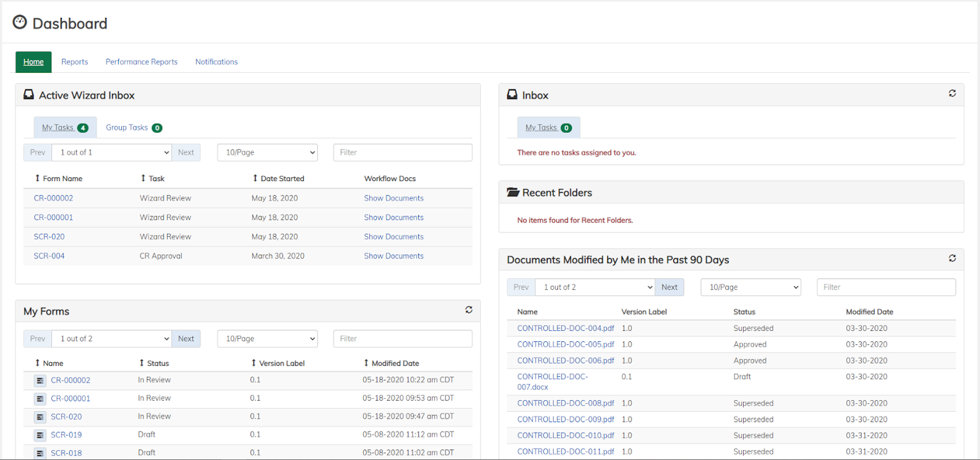
Task: Click Prev in Documents Modified panel
Action: pyautogui.click(x=521, y=287)
